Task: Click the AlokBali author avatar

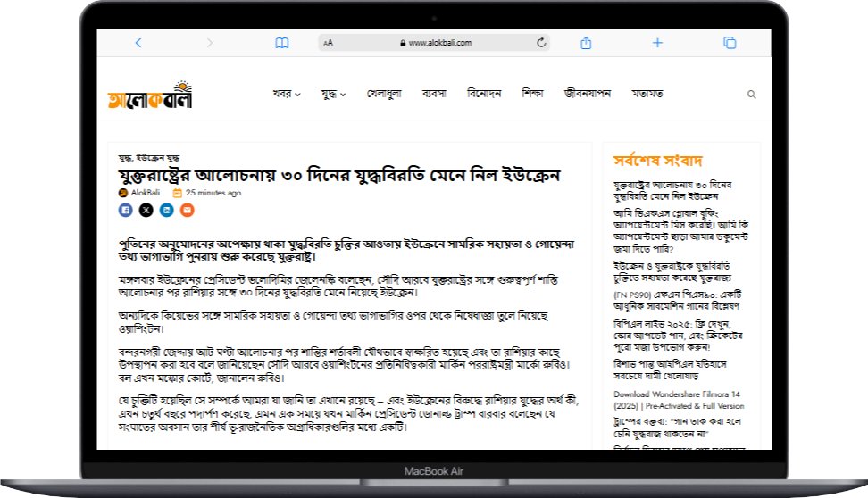Action: click(x=123, y=193)
